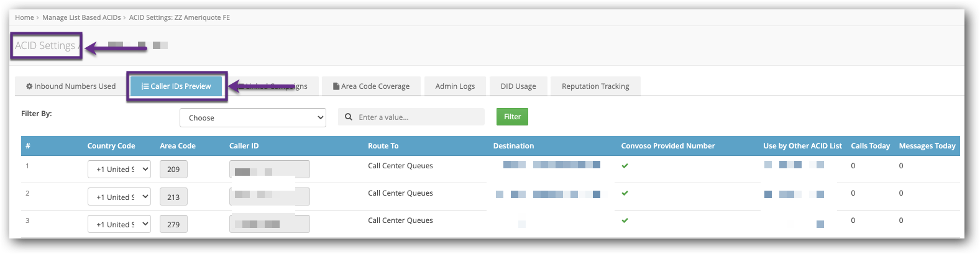Click the document icon on Area Code Coverage

point(336,86)
